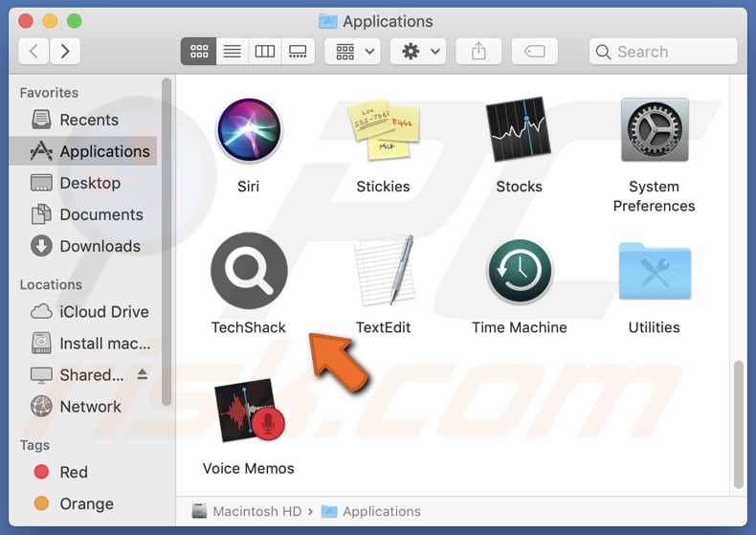Click the Tags section header
This screenshot has width=756, height=535.
tap(34, 445)
